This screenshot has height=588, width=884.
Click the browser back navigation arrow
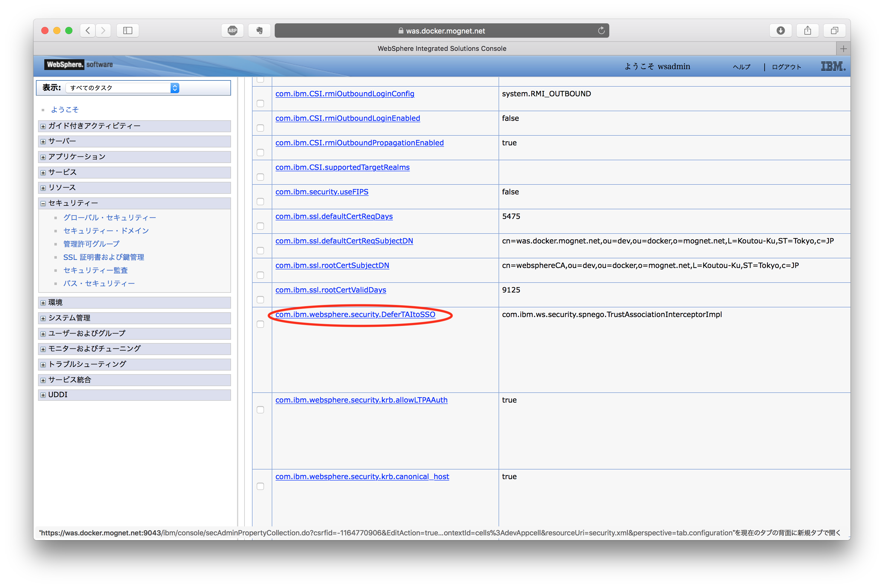(87, 31)
